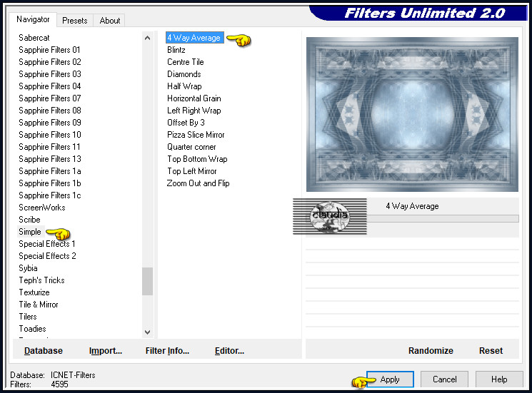This screenshot has height=393, width=532.
Task: Select Sapphire Filters 04 category
Action: 50,86
